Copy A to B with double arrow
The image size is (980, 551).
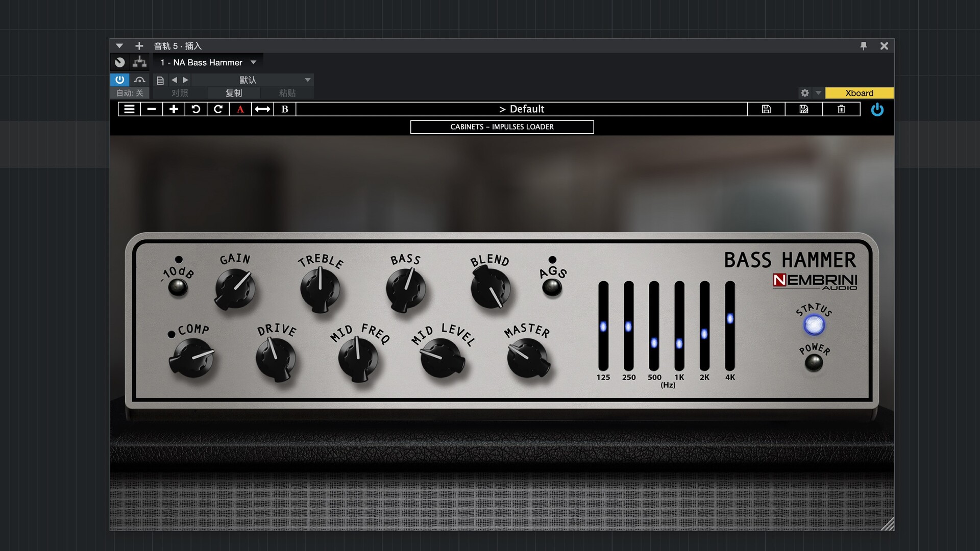[262, 109]
